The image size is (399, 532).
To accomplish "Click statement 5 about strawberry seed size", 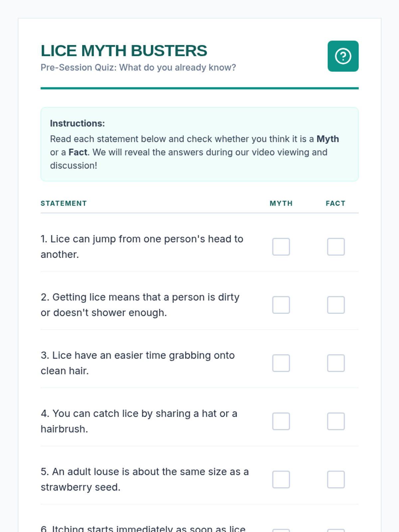I will 145,479.
